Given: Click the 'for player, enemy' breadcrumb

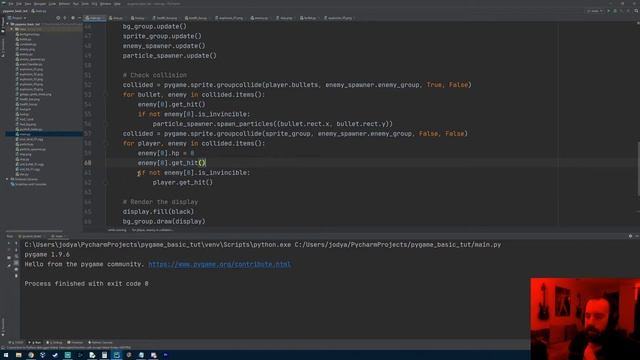Looking at the screenshot, I should 152,230.
